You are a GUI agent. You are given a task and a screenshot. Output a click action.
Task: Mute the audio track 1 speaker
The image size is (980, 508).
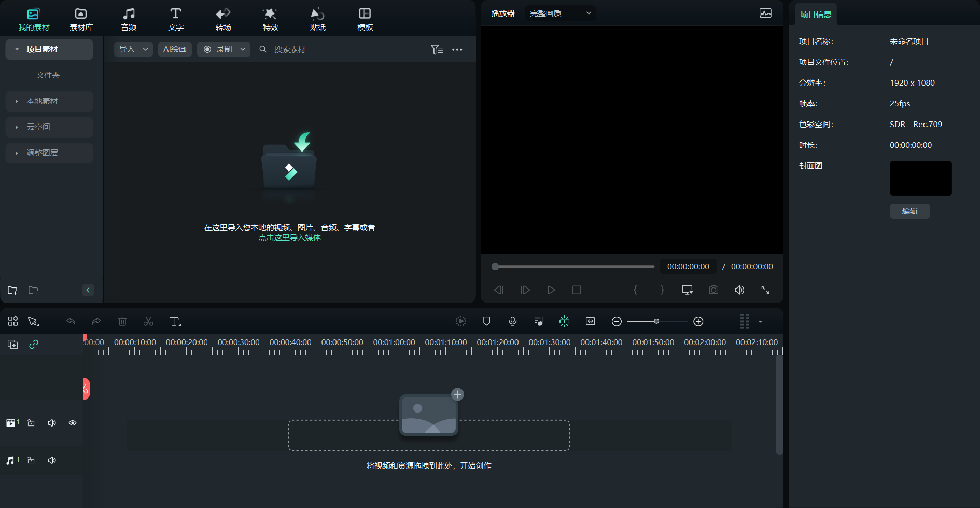click(52, 460)
